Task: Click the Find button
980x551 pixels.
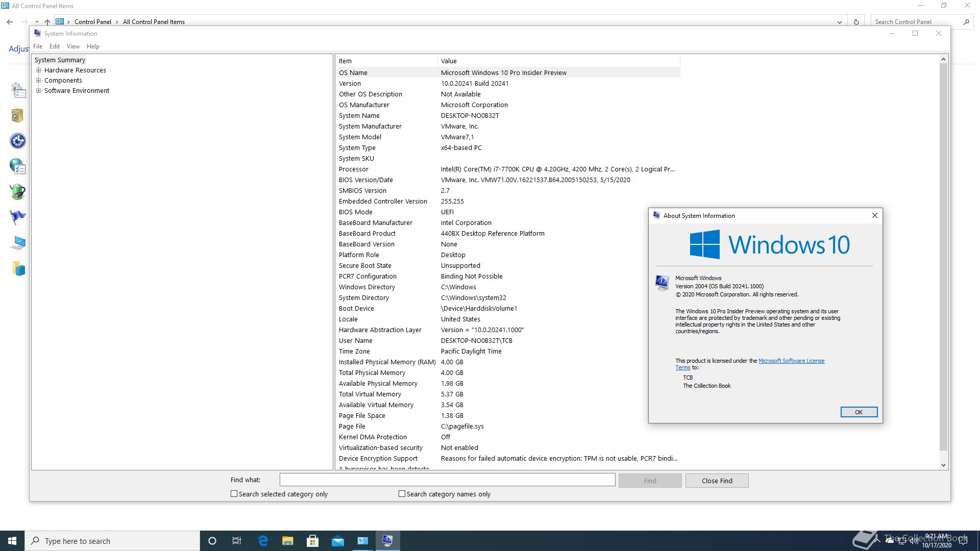Action: pos(650,481)
